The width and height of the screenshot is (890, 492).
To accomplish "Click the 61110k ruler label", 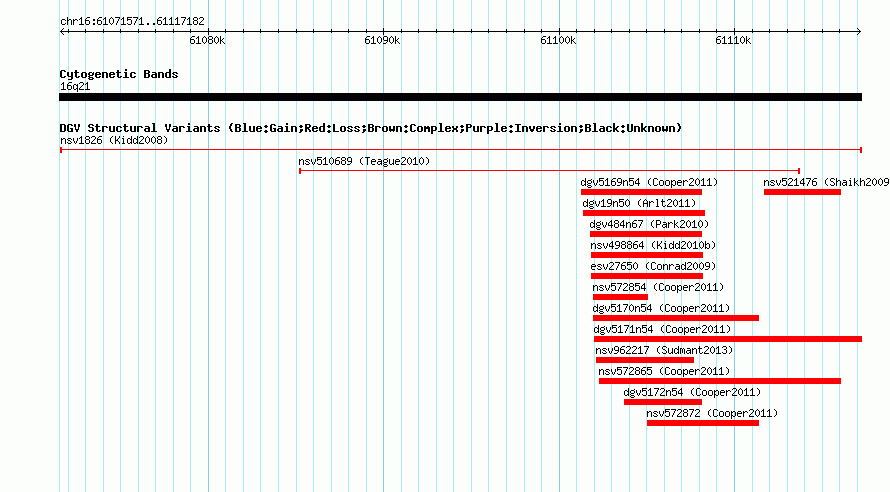I will [x=733, y=41].
